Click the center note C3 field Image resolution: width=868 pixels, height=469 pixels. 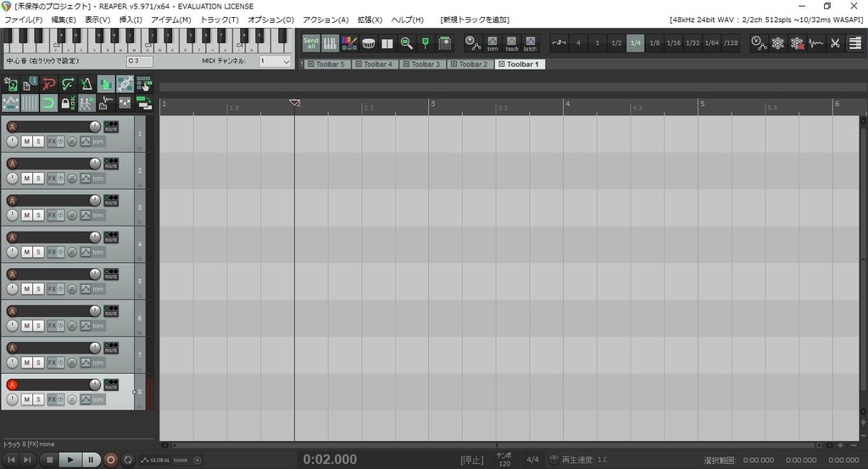pos(140,61)
